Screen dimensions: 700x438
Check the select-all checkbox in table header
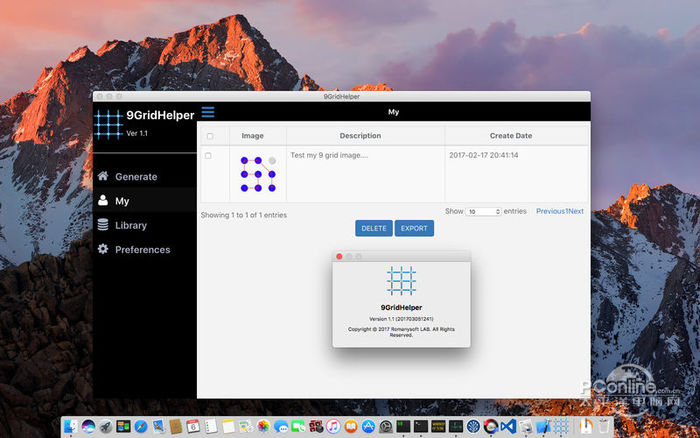click(209, 136)
